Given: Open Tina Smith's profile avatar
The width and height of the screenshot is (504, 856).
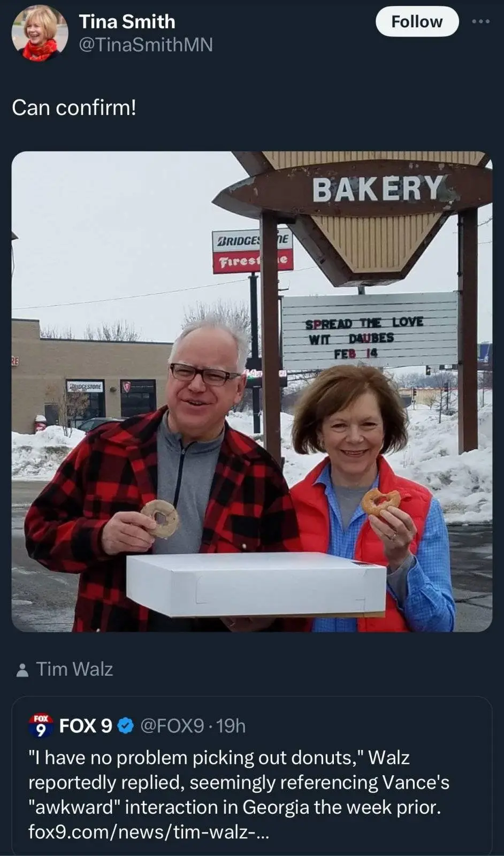Looking at the screenshot, I should tap(40, 33).
